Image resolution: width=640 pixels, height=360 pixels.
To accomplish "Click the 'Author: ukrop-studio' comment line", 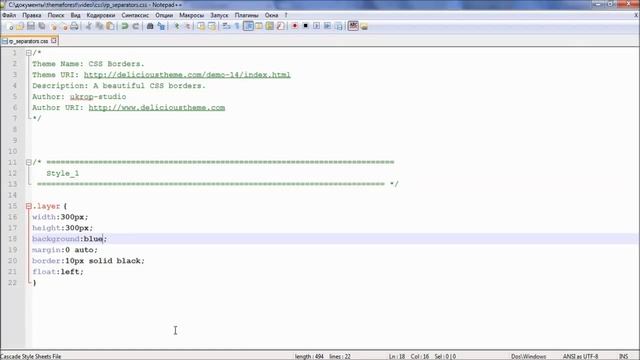I will tap(79, 97).
